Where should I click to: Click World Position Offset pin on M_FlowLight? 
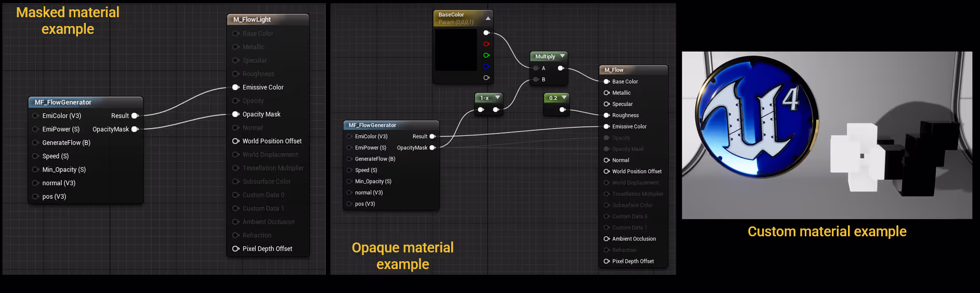[236, 141]
